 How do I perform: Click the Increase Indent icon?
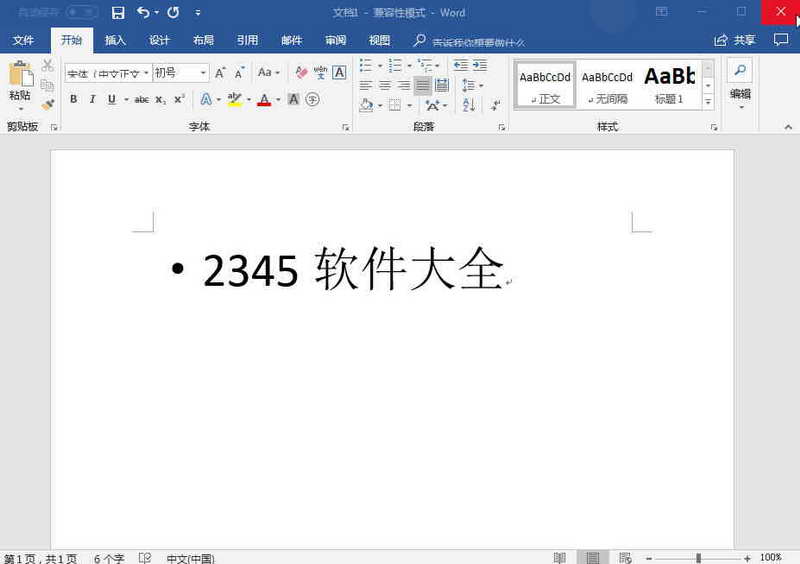480,66
